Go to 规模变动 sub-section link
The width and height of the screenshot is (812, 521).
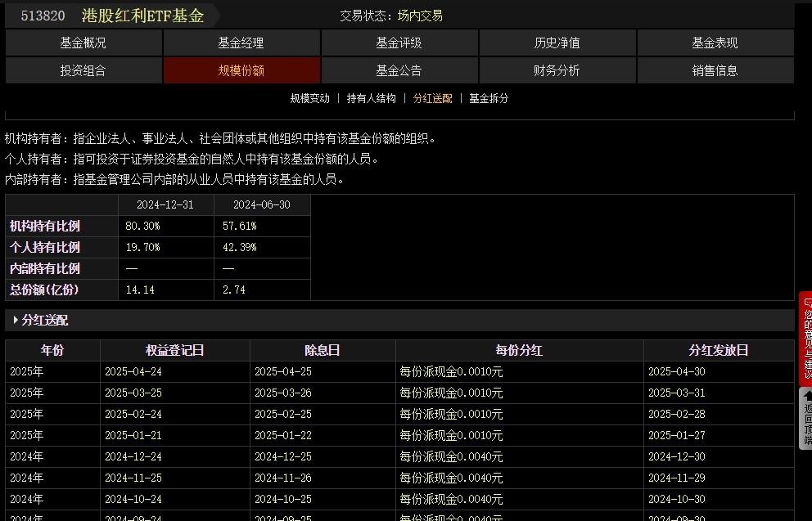309,98
